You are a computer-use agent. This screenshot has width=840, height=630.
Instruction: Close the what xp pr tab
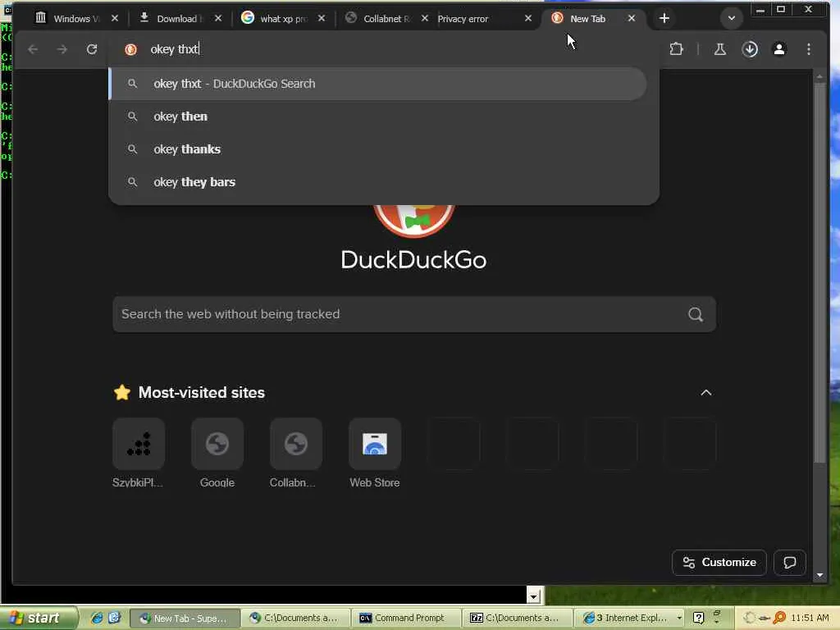(322, 18)
